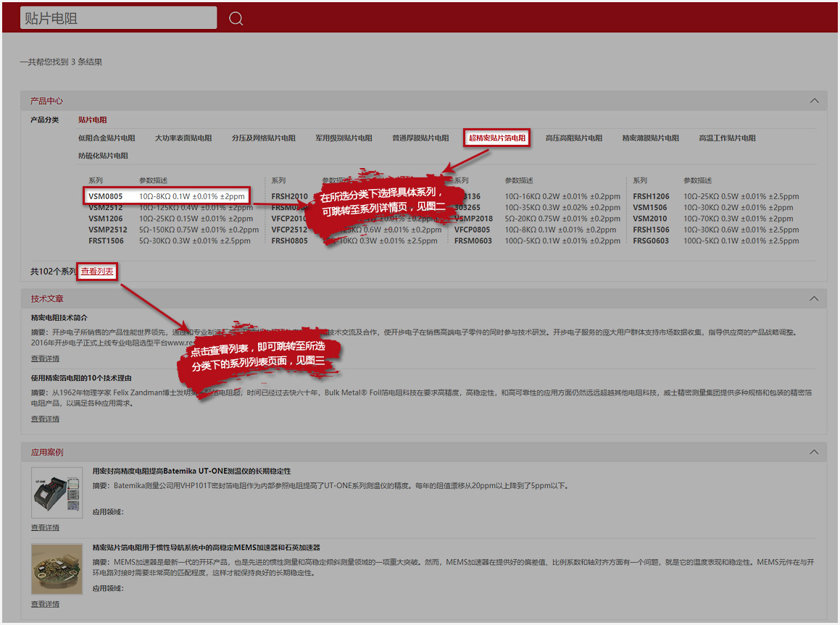Collapse the 应用案例 section chevron
The height and width of the screenshot is (625, 840).
pos(815,452)
